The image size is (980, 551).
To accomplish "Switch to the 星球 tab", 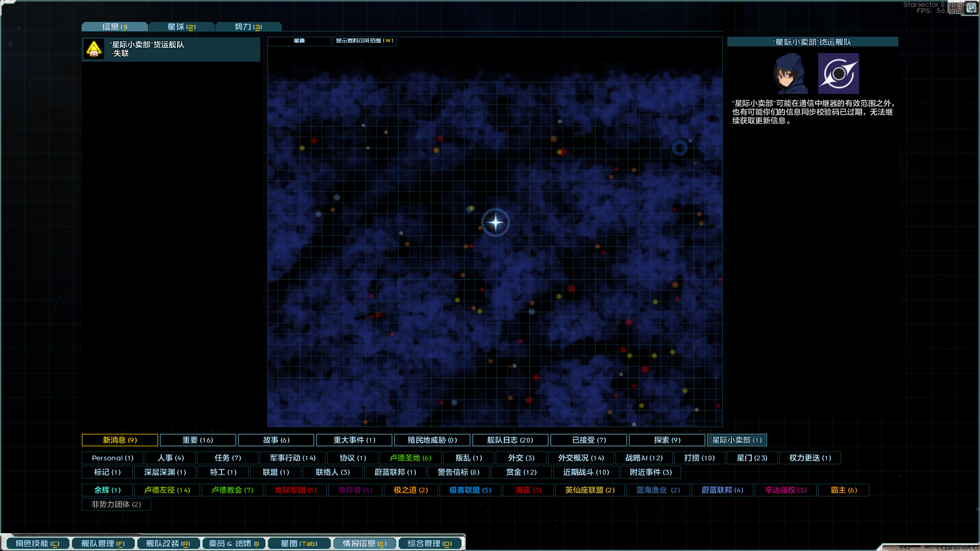I will click(x=182, y=27).
